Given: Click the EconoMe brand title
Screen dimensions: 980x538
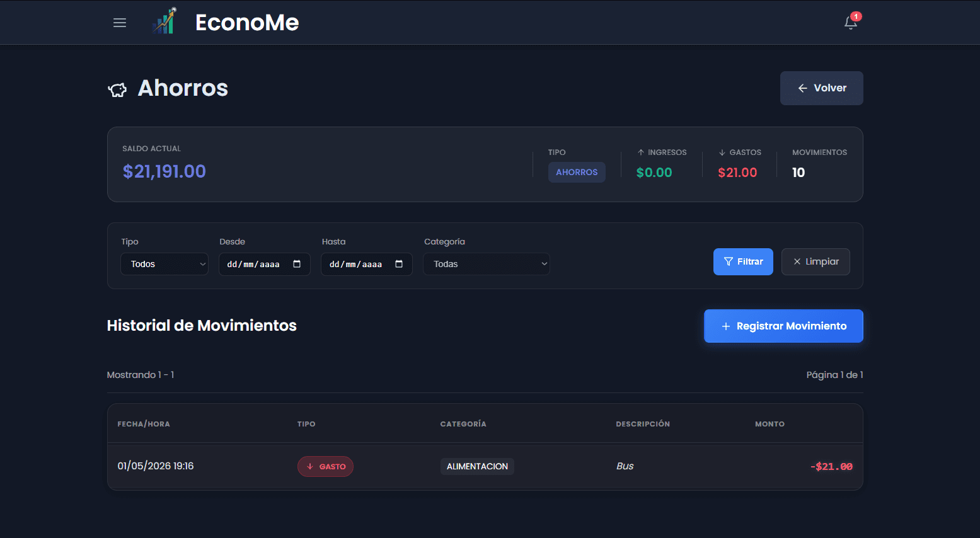Looking at the screenshot, I should (247, 23).
